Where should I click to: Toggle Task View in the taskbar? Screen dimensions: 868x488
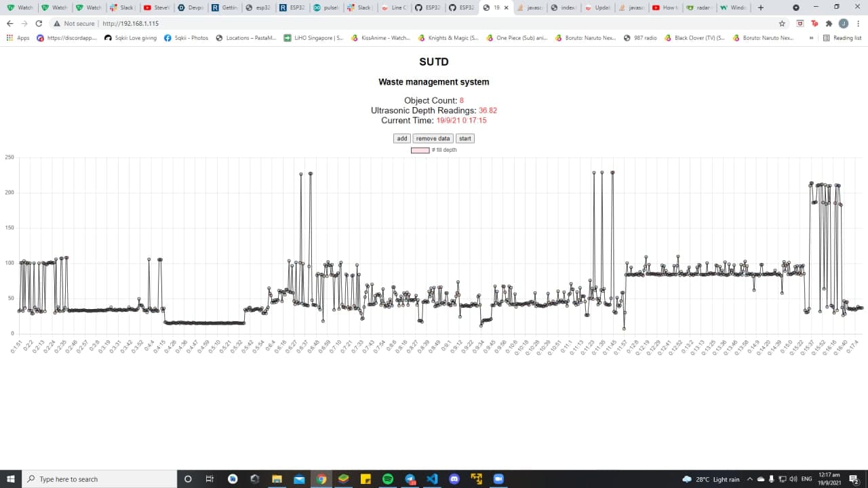click(210, 479)
